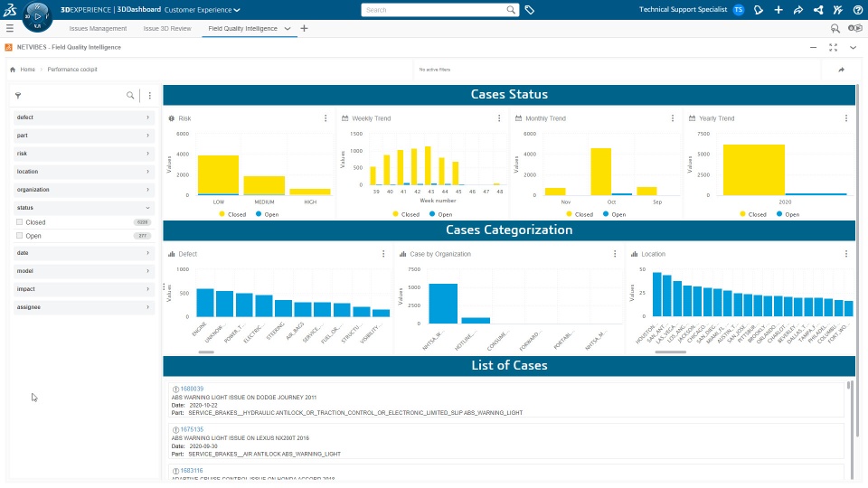868x488 pixels.
Task: Expand the impact filter
Action: (x=83, y=289)
